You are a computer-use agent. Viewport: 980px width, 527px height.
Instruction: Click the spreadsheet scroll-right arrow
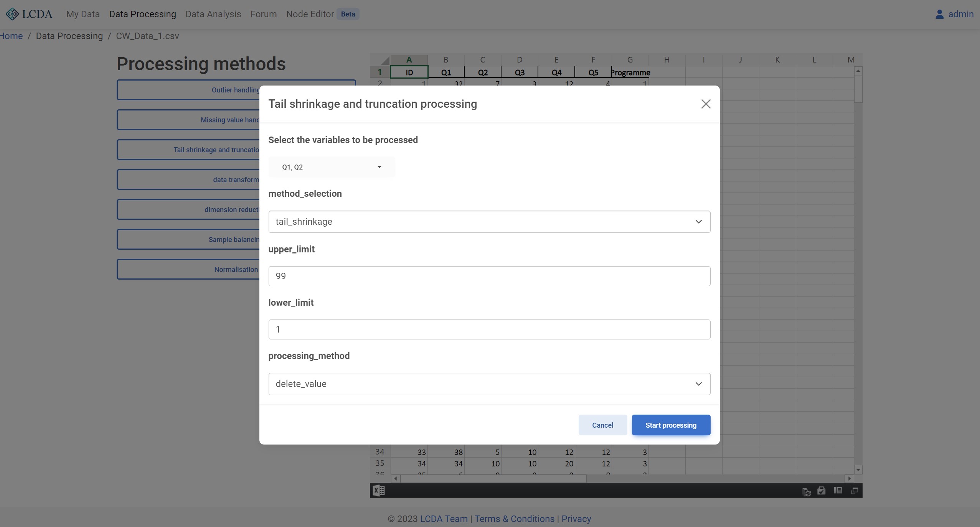click(849, 478)
